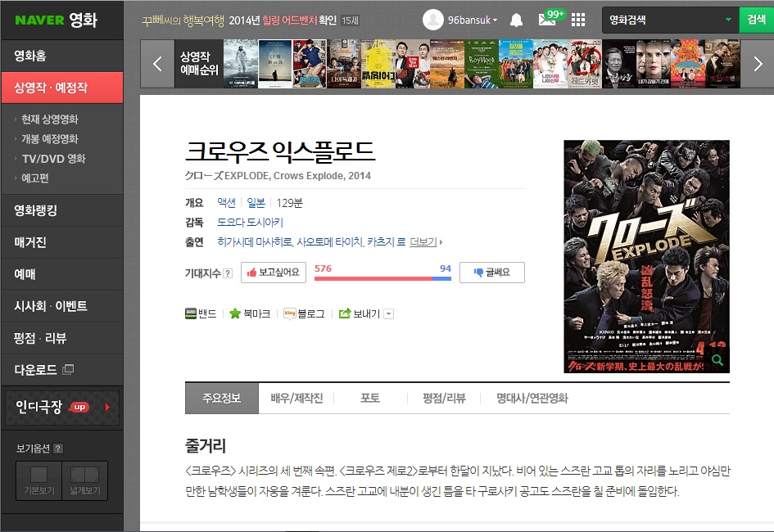The width and height of the screenshot is (774, 532).
Task: Click the green 검색 button
Action: (756, 20)
